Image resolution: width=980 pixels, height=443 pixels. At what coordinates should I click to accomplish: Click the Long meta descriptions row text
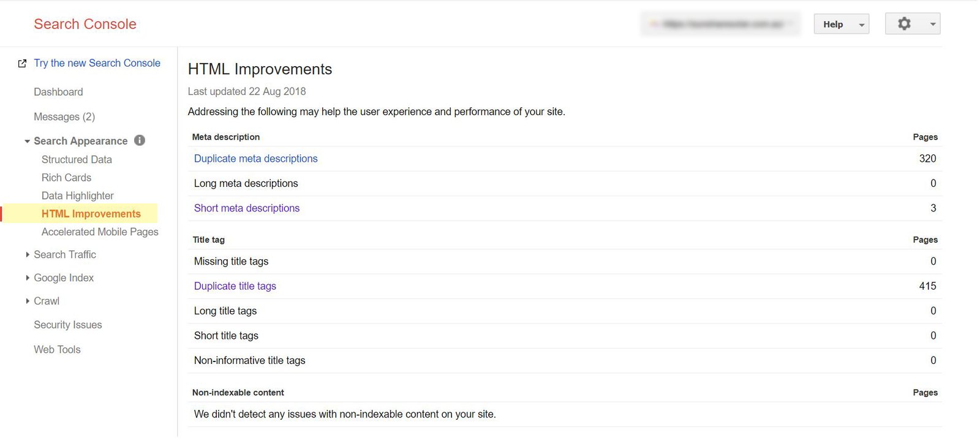[246, 183]
